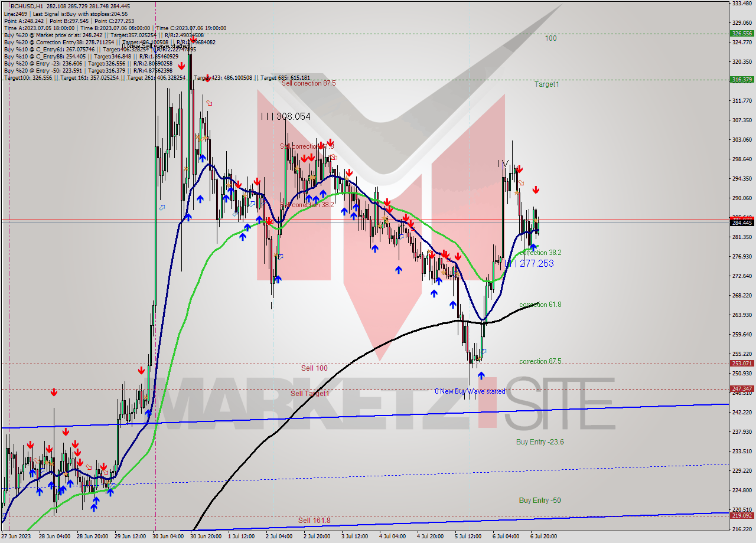Viewport: 756px width, 543px height.
Task: Click the green 326.556 price tag
Action: click(x=742, y=34)
